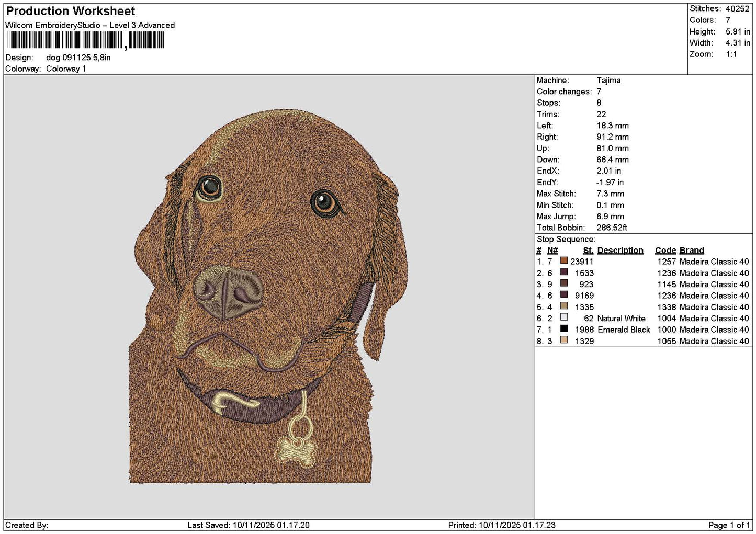Click the EndY value '-1.97 in'
This screenshot has width=756, height=534.
coord(610,183)
